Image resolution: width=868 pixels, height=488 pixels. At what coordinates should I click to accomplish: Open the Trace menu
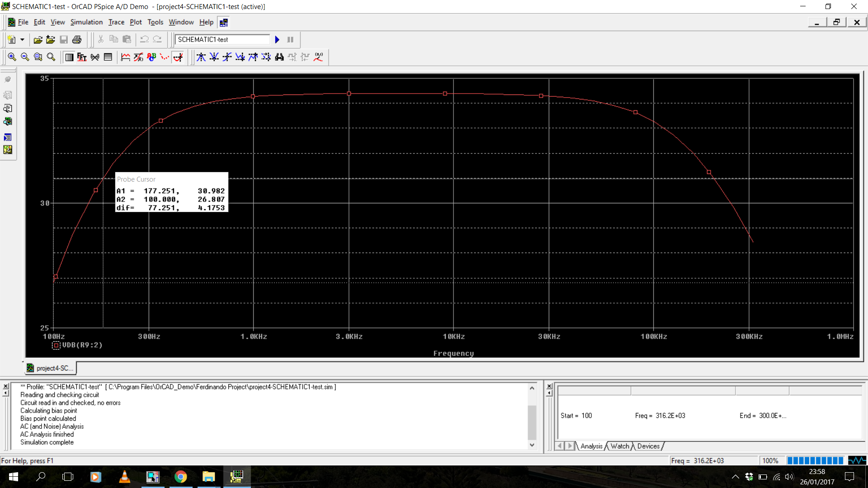[x=116, y=22]
